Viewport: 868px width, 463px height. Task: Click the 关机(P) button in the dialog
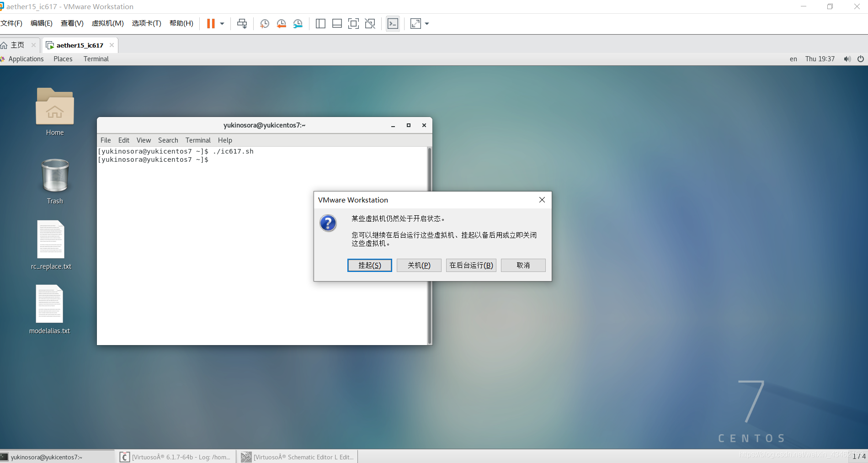(418, 265)
